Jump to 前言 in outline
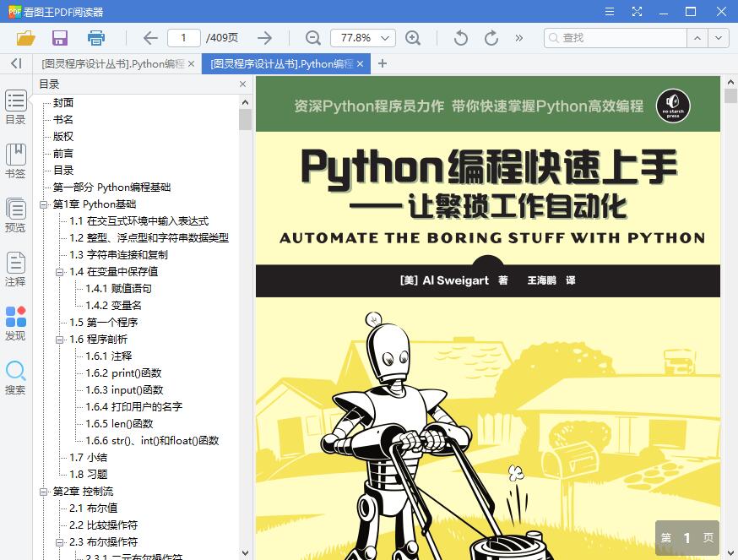738x560 pixels. pyautogui.click(x=63, y=154)
